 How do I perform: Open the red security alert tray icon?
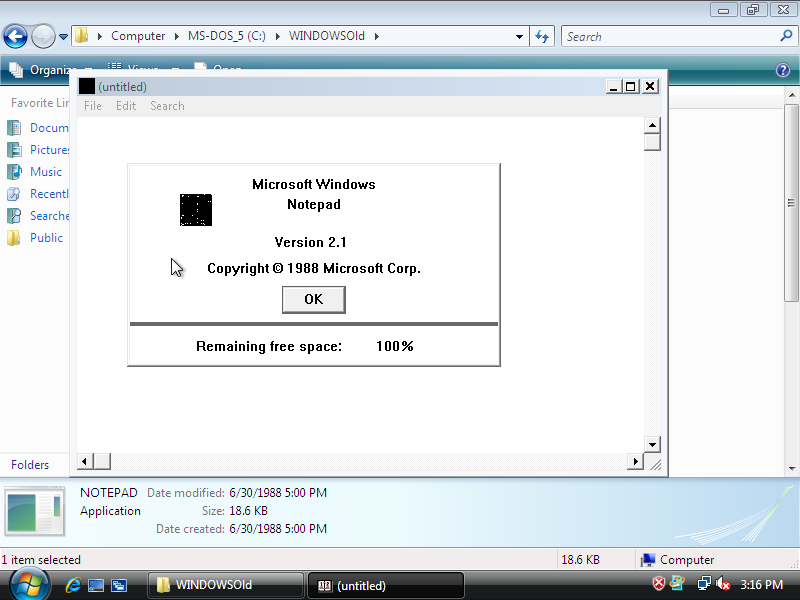(659, 584)
